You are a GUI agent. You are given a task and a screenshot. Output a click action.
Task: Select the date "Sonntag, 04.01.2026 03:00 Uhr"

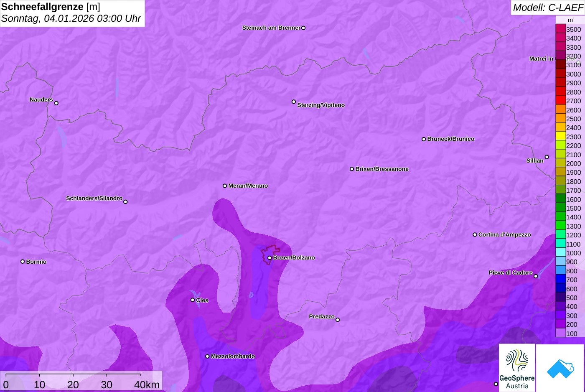71,19
